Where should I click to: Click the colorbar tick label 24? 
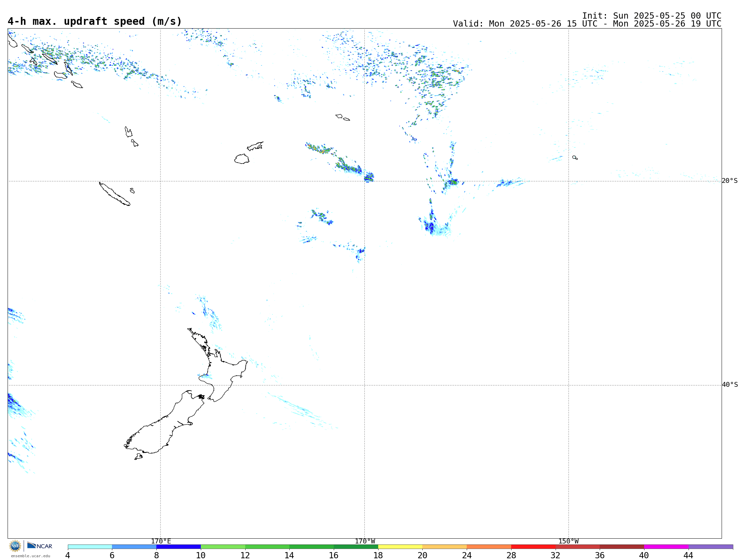click(x=467, y=555)
